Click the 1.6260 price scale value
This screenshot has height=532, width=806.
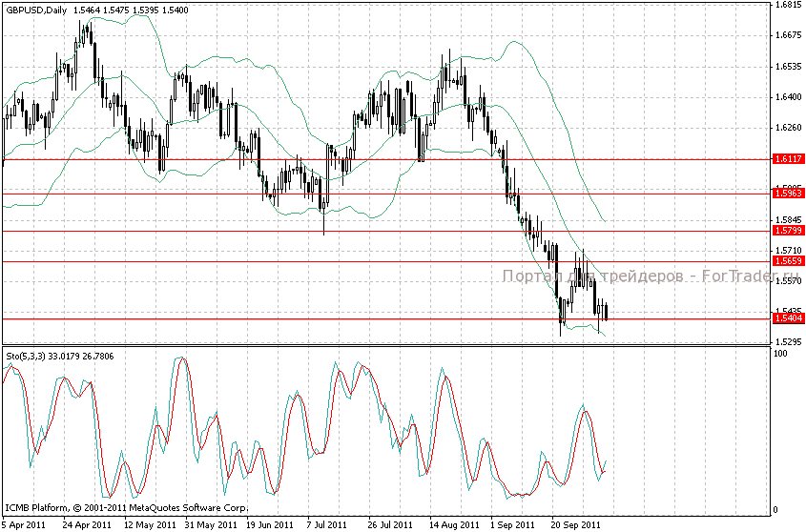click(x=789, y=128)
